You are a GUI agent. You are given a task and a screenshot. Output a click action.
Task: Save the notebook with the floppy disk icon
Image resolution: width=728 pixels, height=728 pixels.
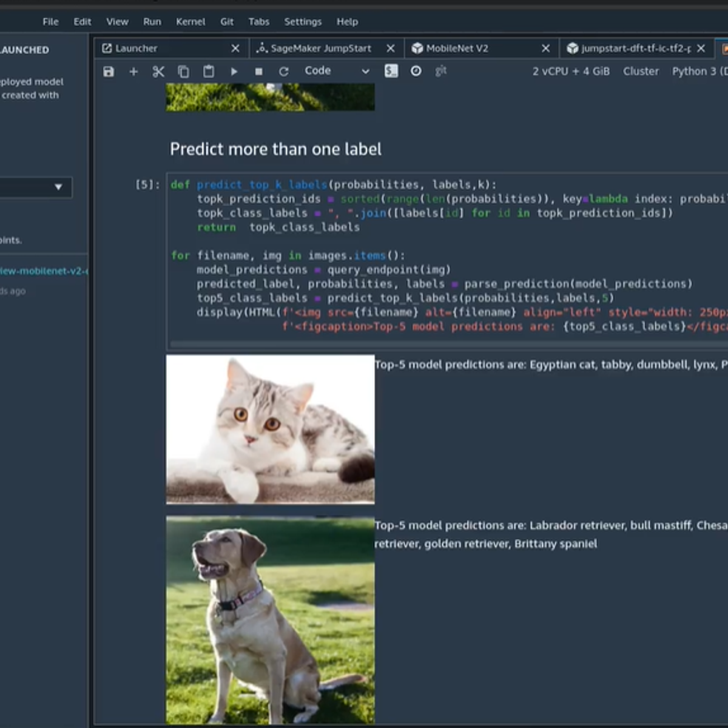pyautogui.click(x=109, y=72)
